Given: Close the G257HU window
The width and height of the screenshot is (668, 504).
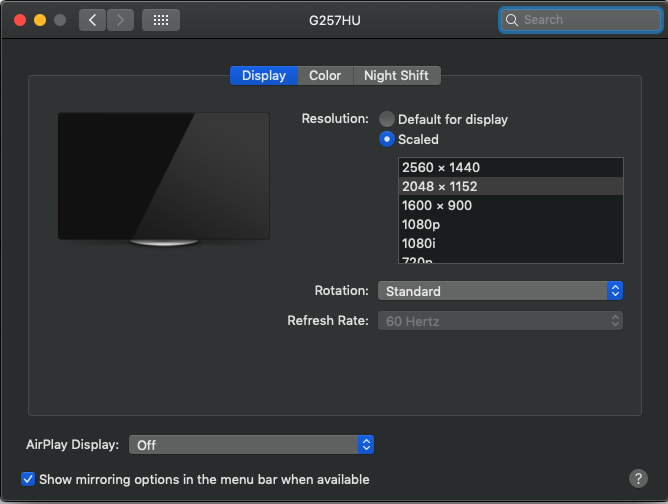Looking at the screenshot, I should [20, 20].
